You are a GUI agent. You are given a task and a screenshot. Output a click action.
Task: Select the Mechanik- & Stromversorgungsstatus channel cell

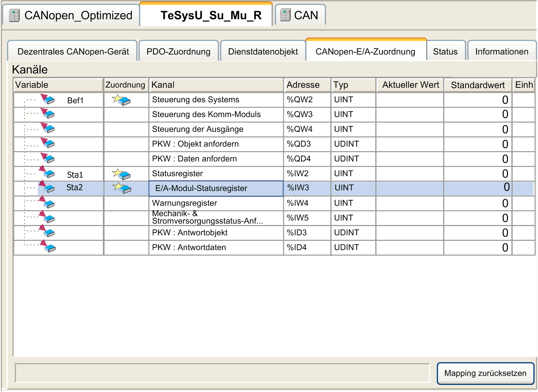tap(216, 218)
